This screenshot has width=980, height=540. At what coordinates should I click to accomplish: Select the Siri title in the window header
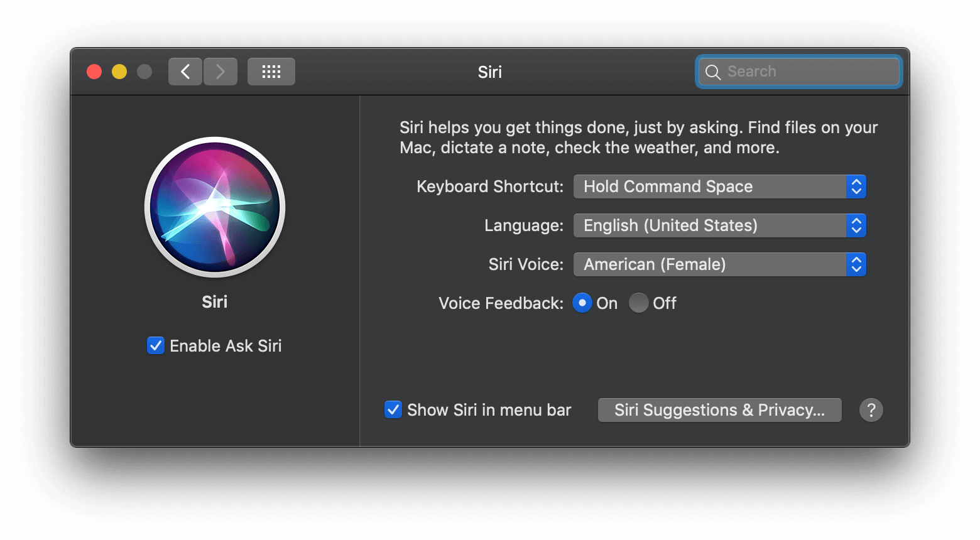click(489, 72)
